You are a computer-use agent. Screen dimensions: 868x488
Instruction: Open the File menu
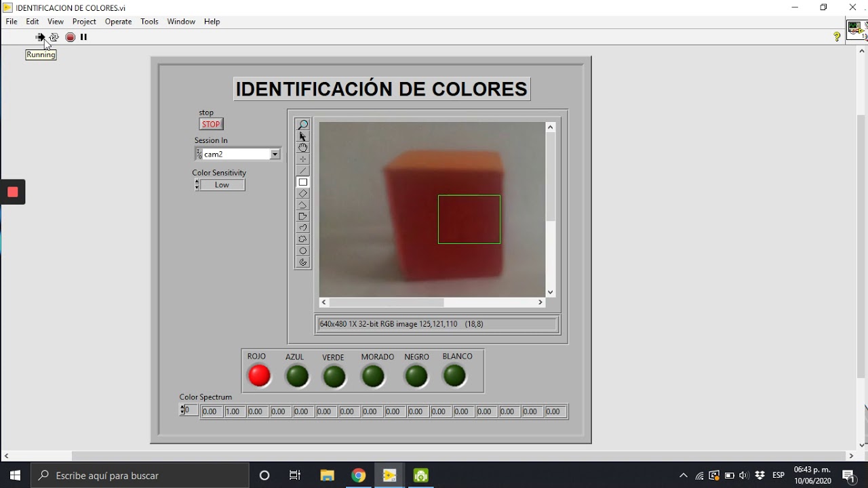pyautogui.click(x=12, y=22)
